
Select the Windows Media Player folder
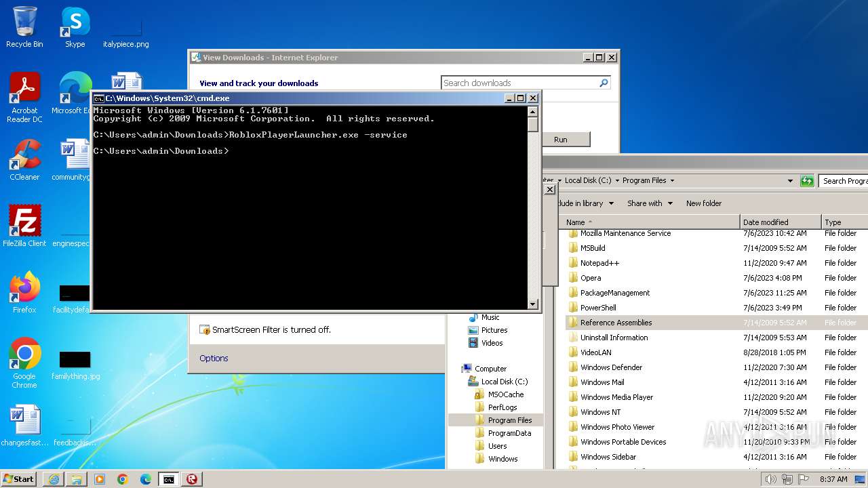tap(616, 397)
